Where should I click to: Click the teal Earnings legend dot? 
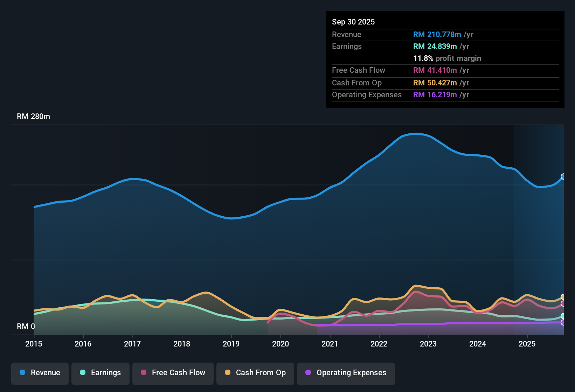point(83,373)
